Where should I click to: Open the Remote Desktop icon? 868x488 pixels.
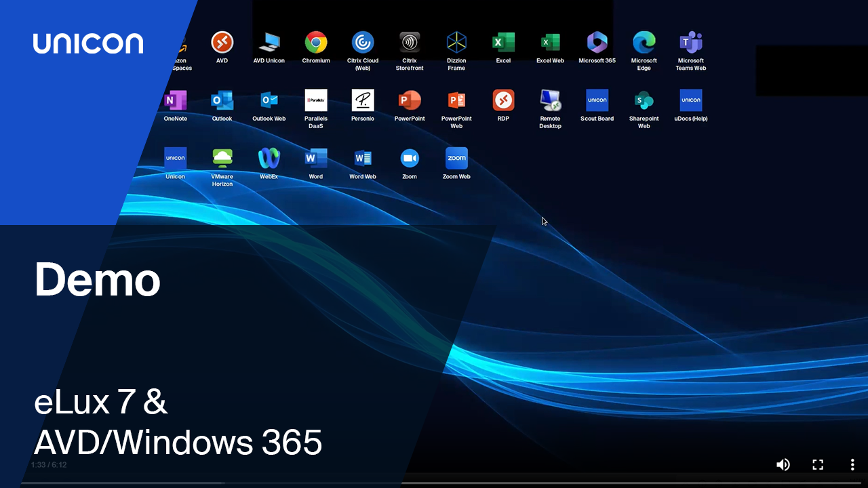coord(550,100)
